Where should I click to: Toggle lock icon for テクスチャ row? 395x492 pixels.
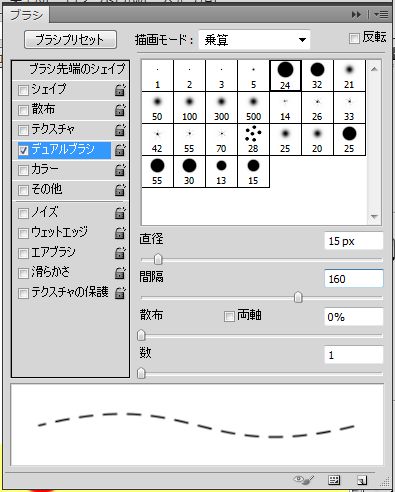[x=120, y=130]
